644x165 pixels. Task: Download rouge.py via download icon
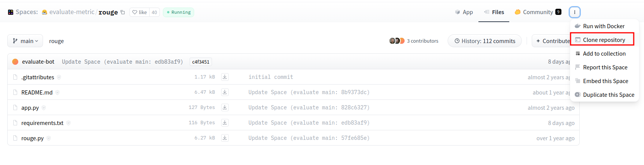(x=225, y=138)
